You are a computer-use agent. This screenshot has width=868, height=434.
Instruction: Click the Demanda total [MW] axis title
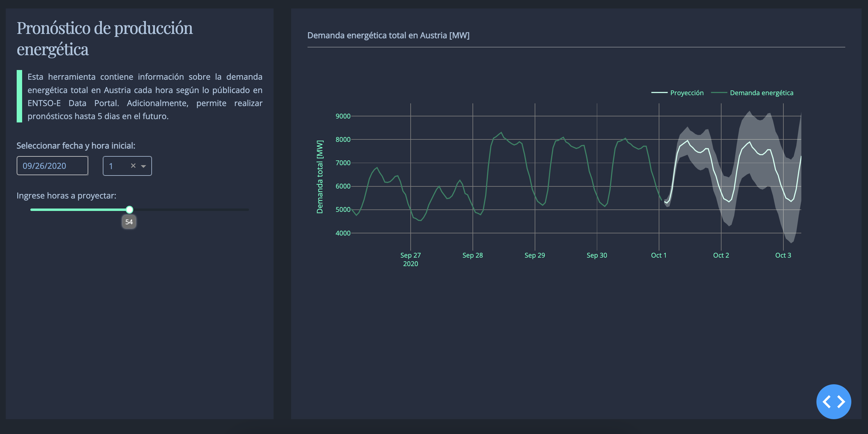tap(319, 177)
